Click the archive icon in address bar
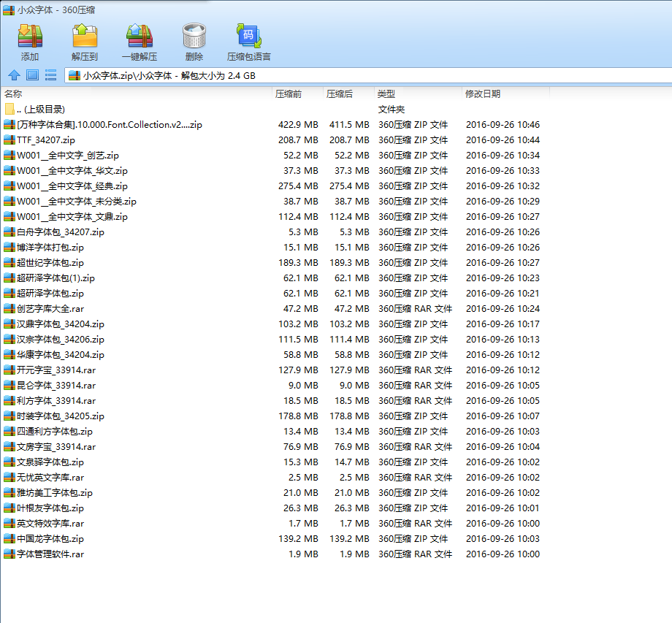 coord(75,76)
